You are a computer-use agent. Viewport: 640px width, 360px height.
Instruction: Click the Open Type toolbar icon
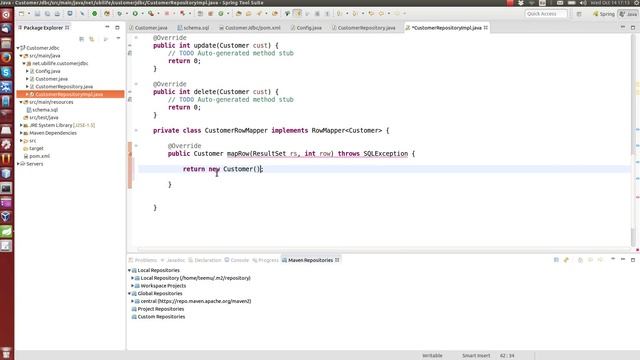(239, 13)
